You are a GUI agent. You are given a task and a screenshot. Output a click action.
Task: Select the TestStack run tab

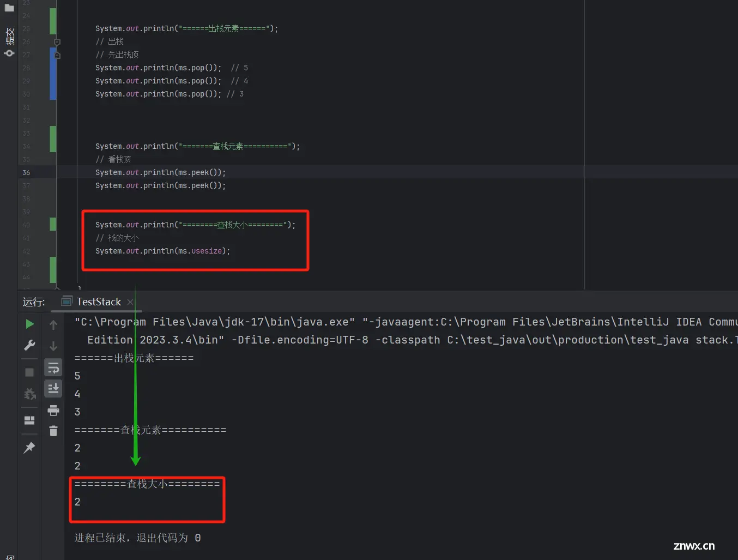pyautogui.click(x=99, y=302)
